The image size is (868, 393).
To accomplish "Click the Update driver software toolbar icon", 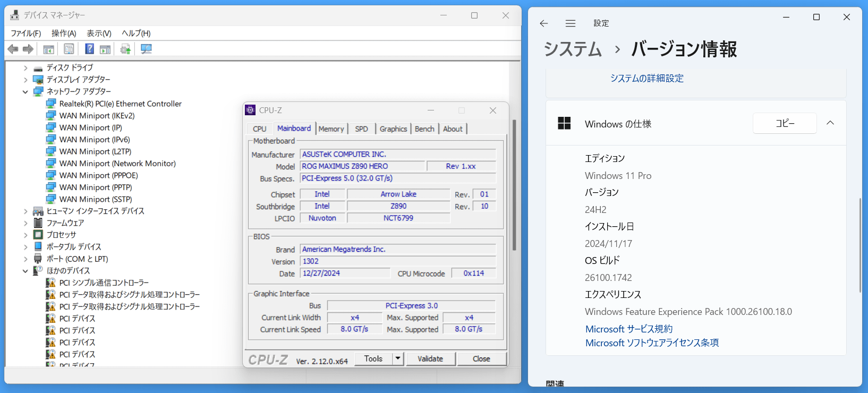I will [x=125, y=49].
